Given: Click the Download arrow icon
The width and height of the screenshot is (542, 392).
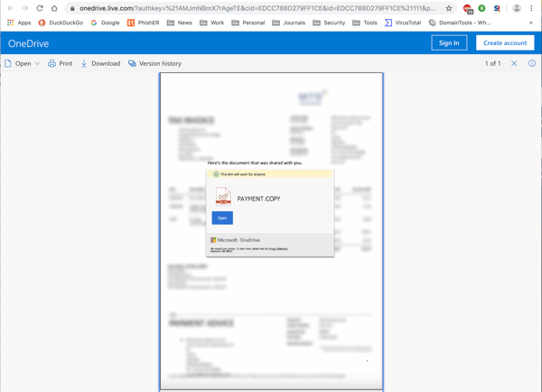Looking at the screenshot, I should [84, 64].
